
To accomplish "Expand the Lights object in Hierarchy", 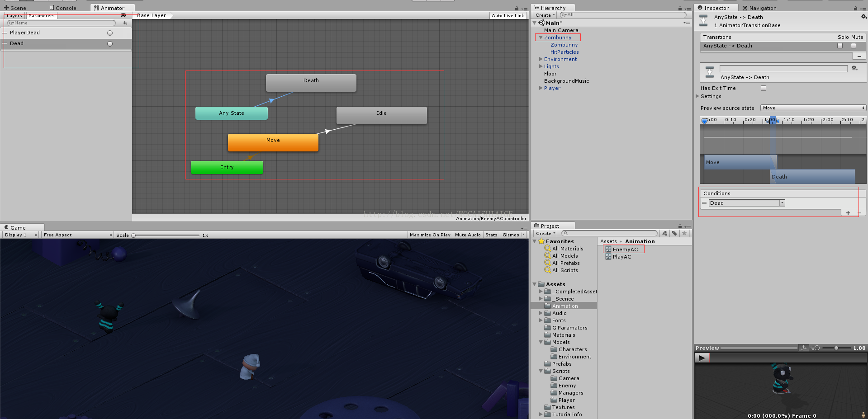I will point(541,66).
